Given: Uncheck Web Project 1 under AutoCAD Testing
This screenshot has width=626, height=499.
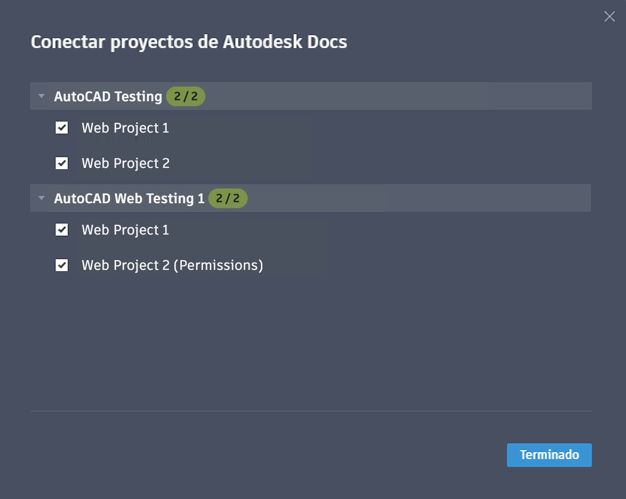Looking at the screenshot, I should (x=62, y=128).
